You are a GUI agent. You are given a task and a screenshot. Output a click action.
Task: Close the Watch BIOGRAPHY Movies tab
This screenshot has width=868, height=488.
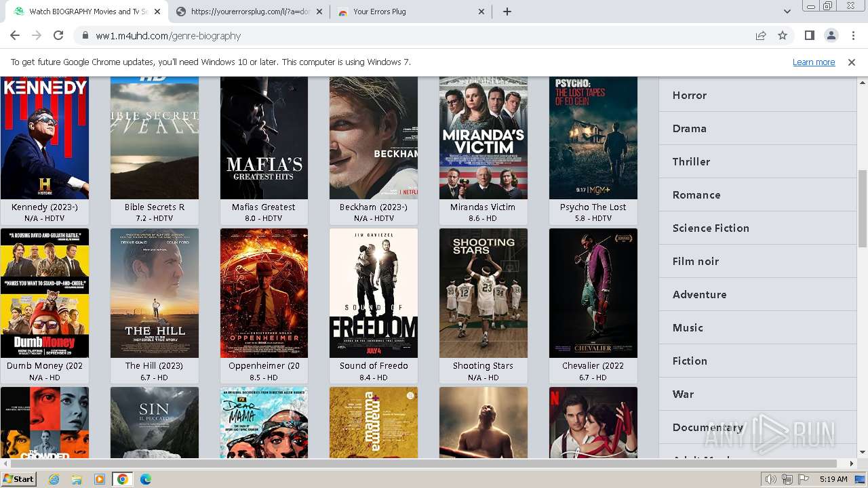click(157, 12)
